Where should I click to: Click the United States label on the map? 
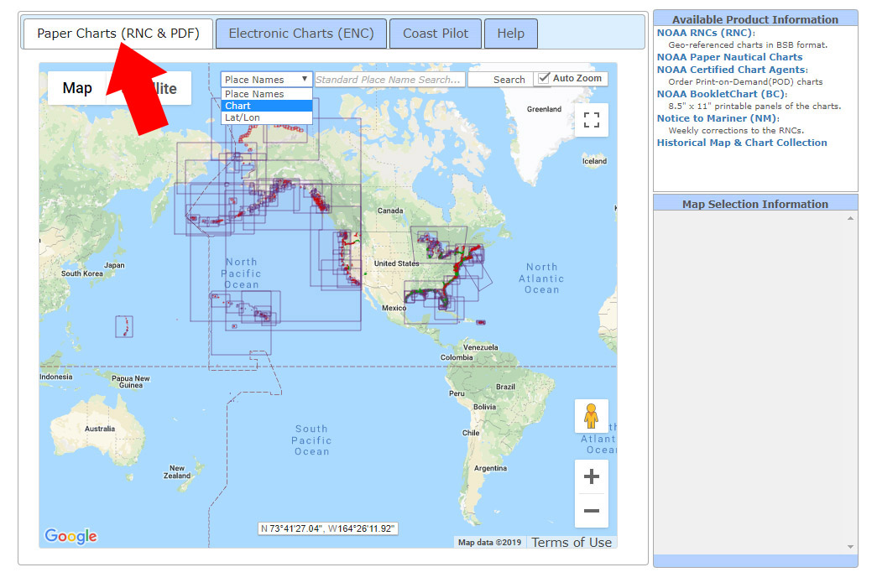coord(396,263)
